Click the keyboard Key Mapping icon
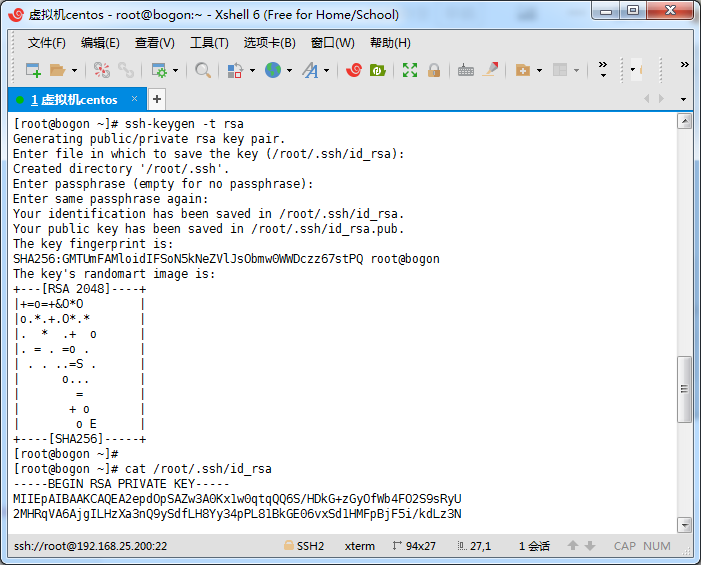Screen dimensions: 701x565 [x=466, y=70]
